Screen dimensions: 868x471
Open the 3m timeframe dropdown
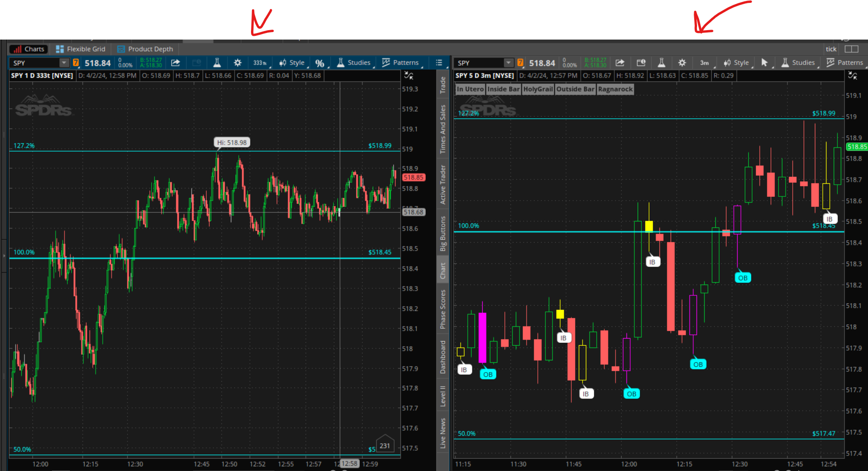pos(705,63)
